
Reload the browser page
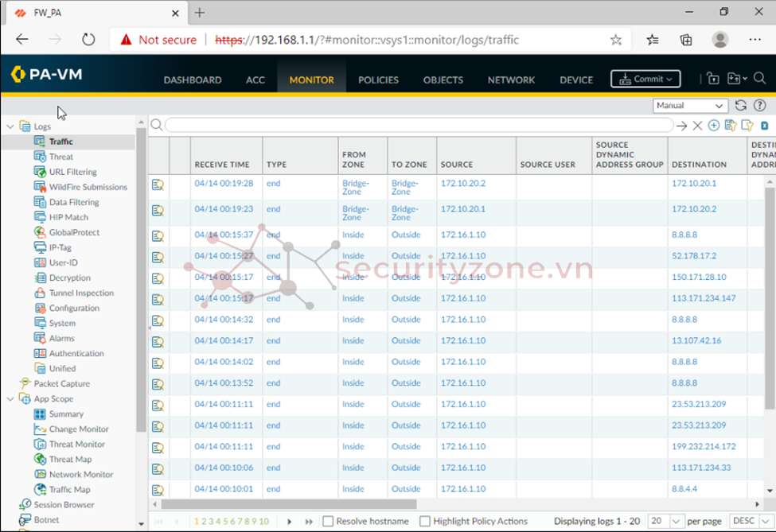[88, 39]
